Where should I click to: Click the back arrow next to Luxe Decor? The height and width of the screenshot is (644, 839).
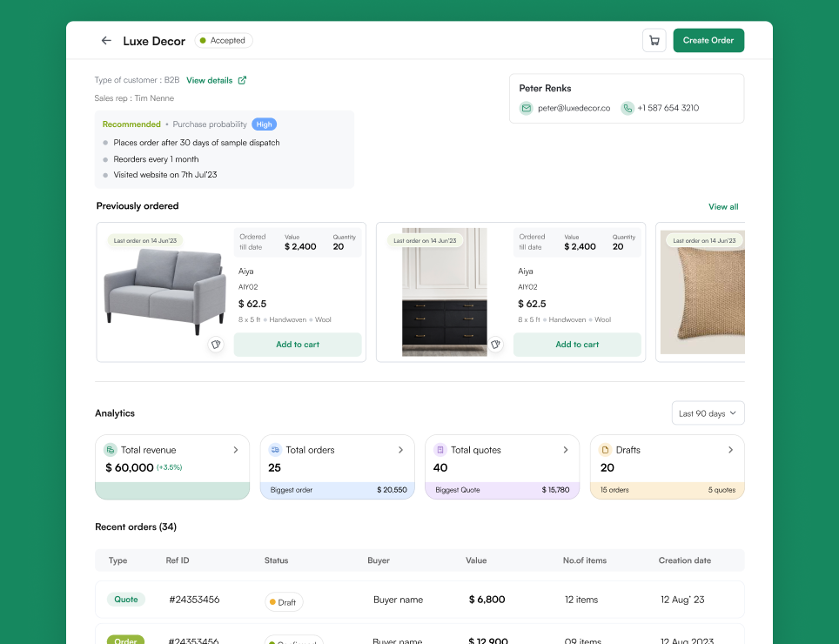tap(105, 40)
